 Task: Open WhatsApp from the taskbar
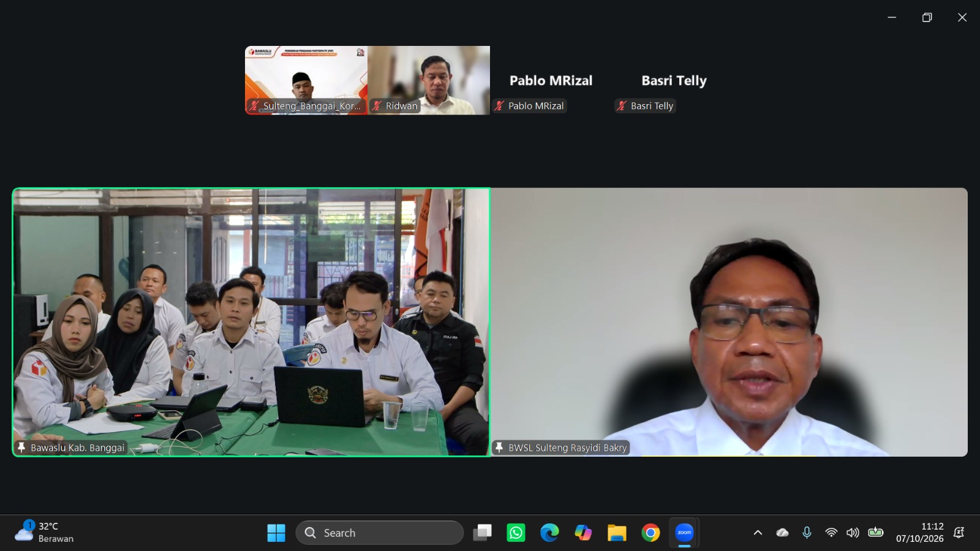(516, 533)
